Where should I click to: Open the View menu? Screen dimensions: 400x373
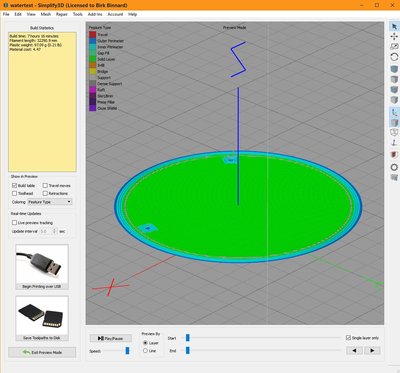[x=31, y=14]
